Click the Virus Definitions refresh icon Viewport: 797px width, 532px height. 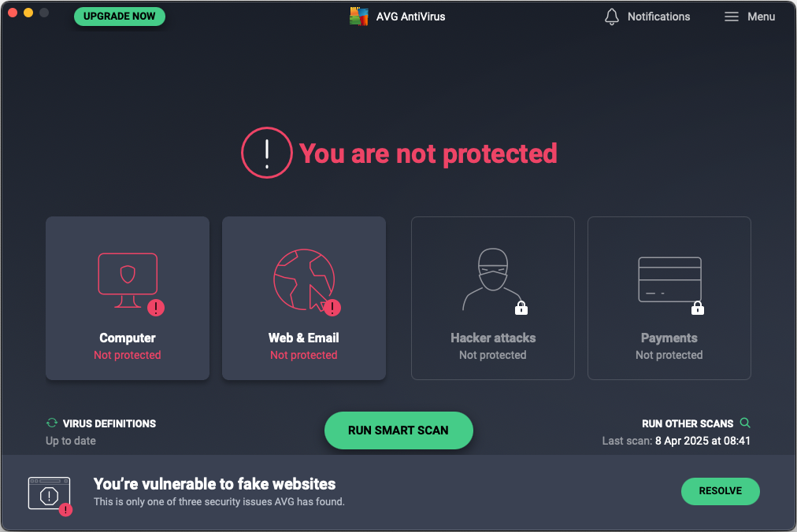pyautogui.click(x=52, y=423)
